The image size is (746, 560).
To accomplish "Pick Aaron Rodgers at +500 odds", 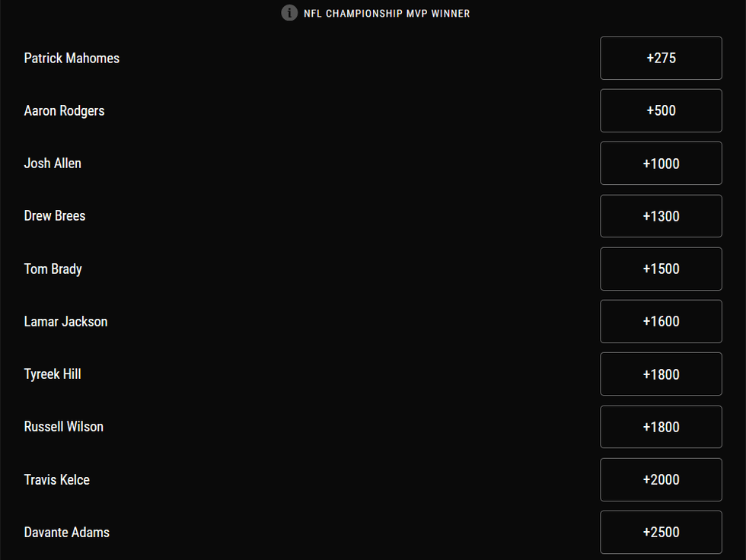I will pos(661,110).
